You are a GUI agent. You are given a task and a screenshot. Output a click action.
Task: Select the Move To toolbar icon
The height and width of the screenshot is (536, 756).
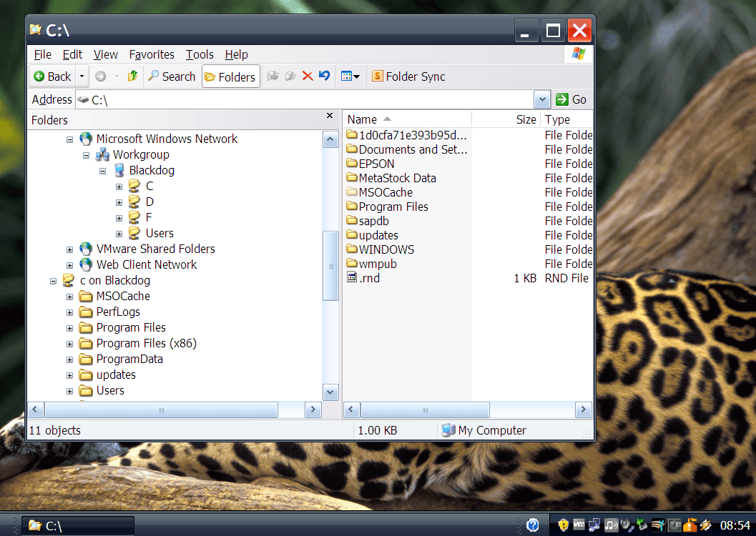(275, 76)
